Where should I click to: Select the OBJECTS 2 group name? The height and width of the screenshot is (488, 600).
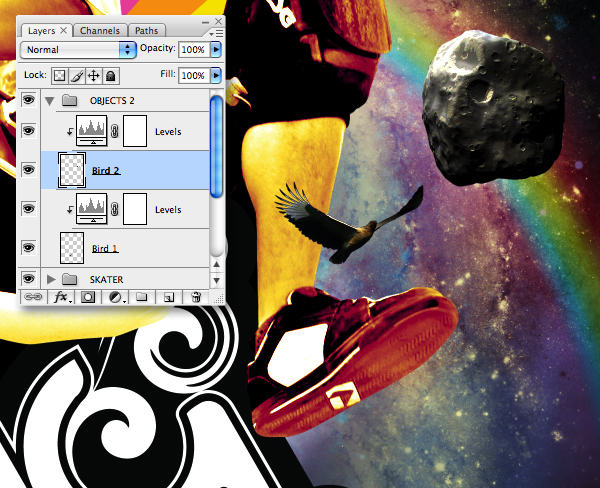[x=112, y=101]
